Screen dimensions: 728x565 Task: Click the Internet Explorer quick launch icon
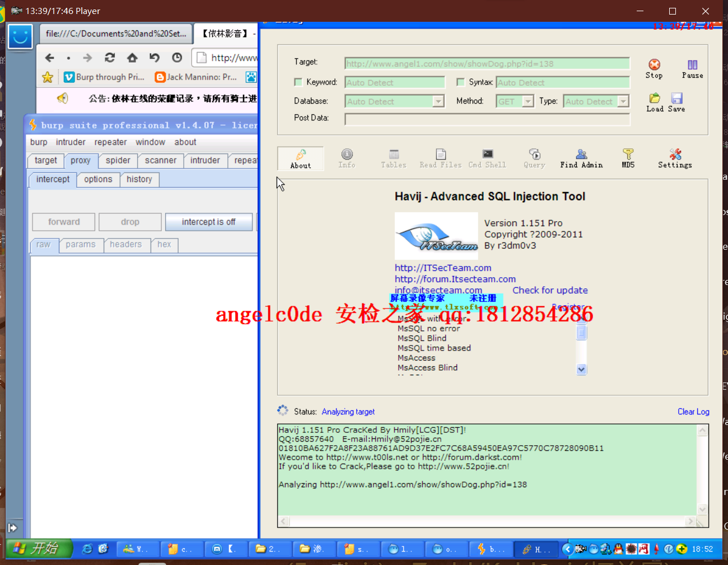(x=87, y=549)
